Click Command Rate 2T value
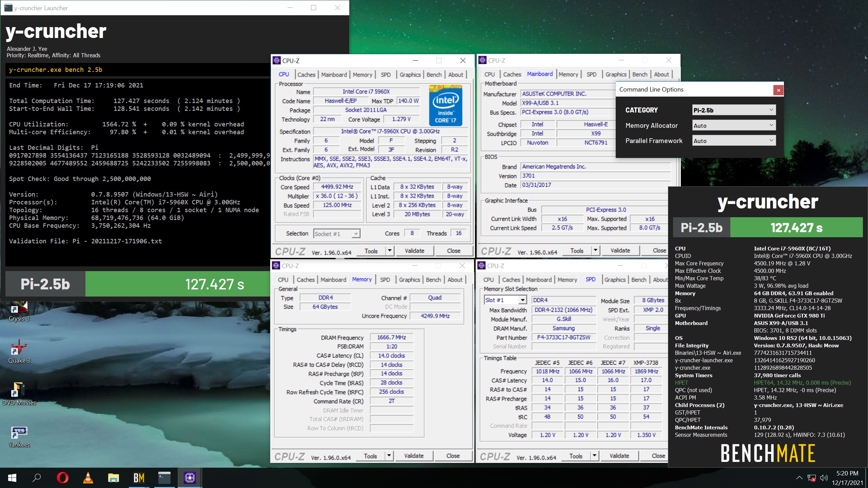 pyautogui.click(x=391, y=401)
